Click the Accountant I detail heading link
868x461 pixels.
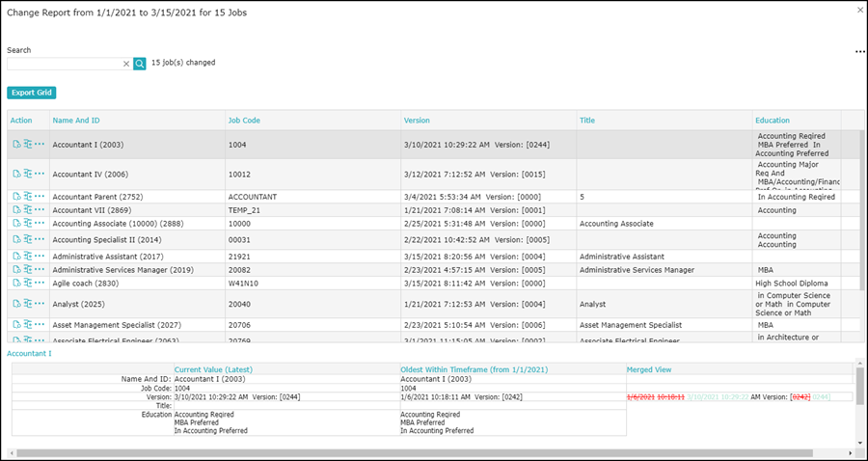pos(29,353)
